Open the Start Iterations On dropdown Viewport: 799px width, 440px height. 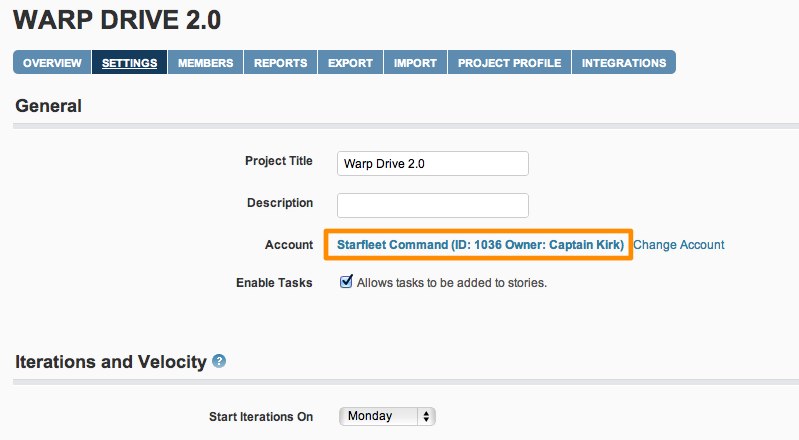(x=387, y=416)
